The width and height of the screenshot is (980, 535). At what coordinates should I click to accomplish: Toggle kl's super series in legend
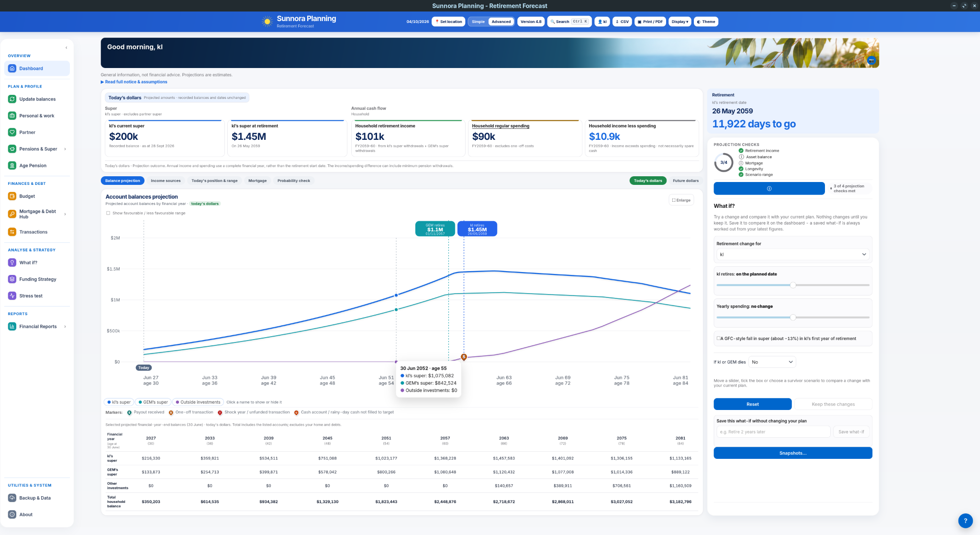click(119, 402)
